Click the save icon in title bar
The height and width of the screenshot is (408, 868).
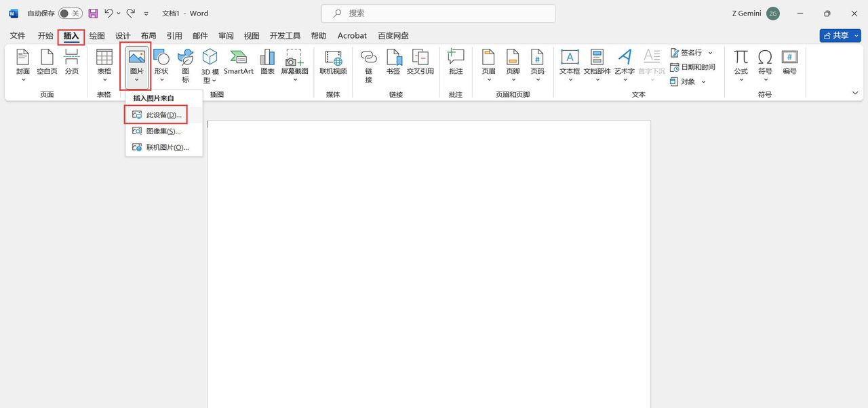pos(94,13)
